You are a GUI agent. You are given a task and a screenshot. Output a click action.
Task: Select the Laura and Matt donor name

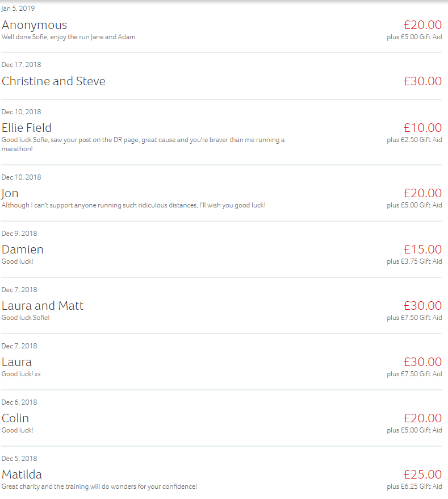click(x=43, y=306)
